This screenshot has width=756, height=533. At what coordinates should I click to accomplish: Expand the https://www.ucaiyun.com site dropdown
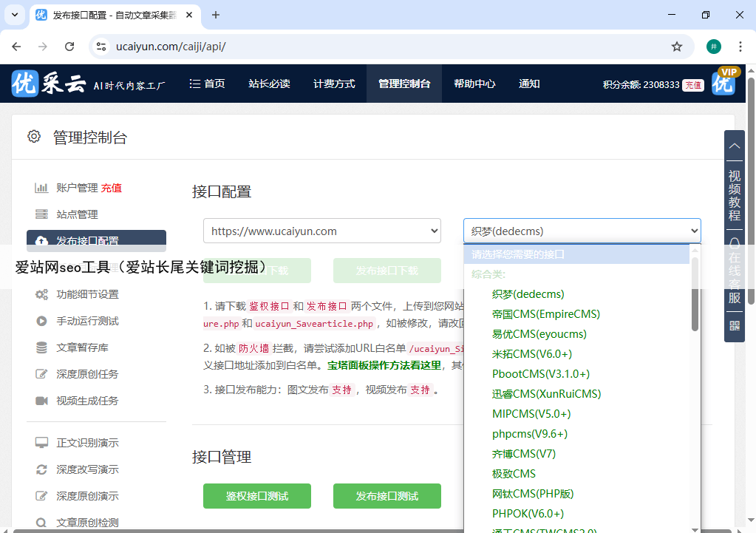coord(322,231)
